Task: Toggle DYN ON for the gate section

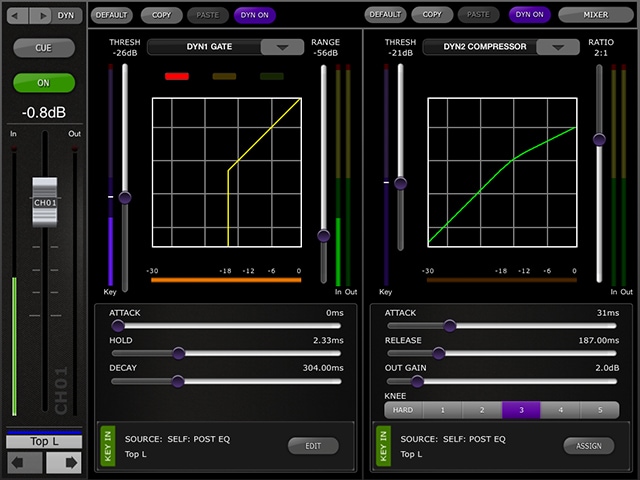Action: [x=255, y=15]
